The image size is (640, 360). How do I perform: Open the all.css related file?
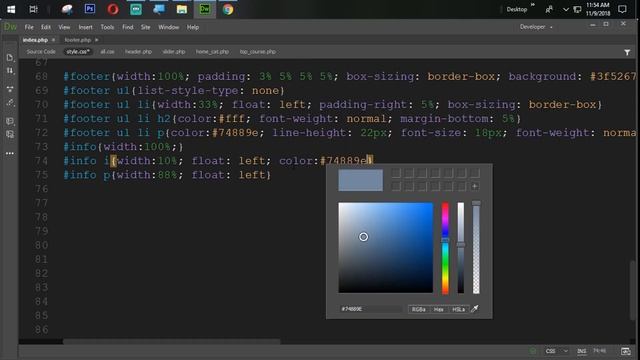coord(107,52)
